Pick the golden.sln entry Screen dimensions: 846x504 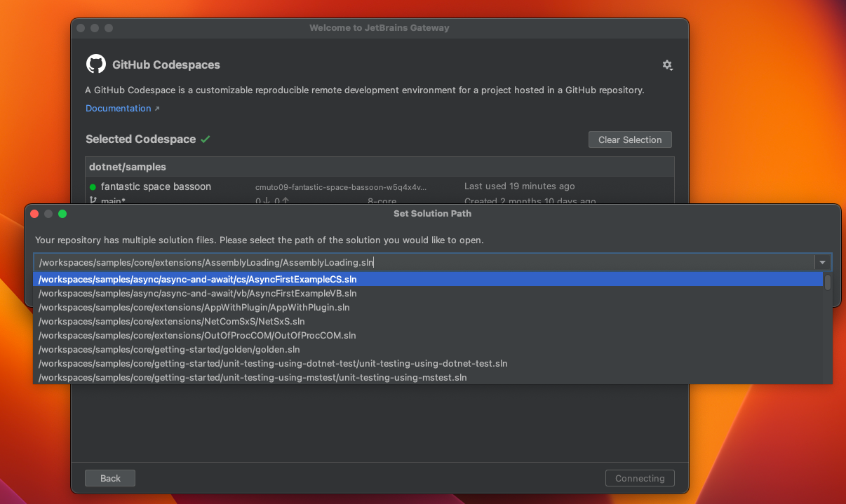coord(429,349)
